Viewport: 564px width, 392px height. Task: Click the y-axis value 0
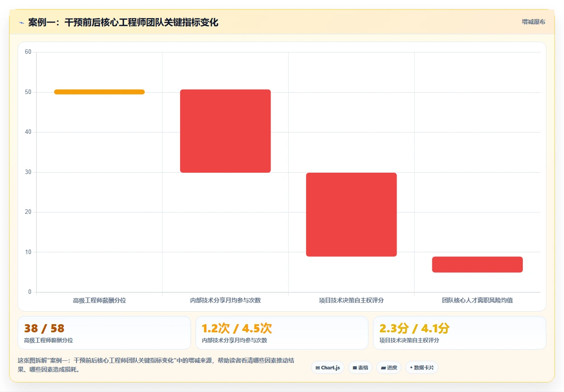30,292
